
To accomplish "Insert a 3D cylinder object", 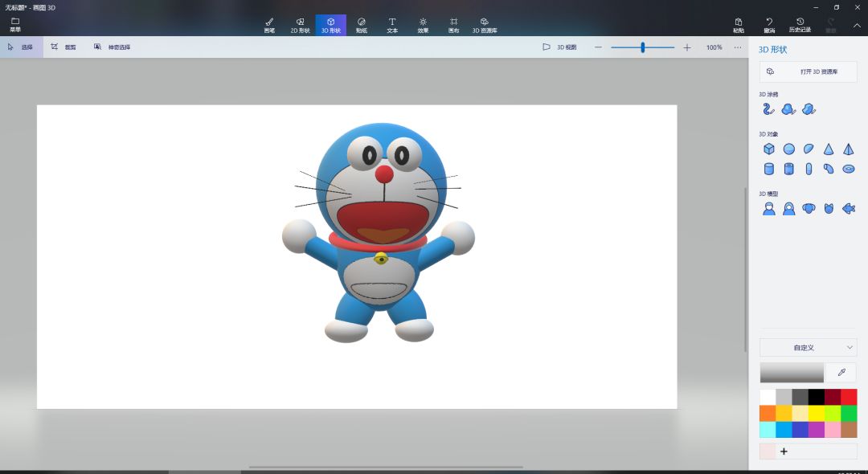I will tap(769, 169).
